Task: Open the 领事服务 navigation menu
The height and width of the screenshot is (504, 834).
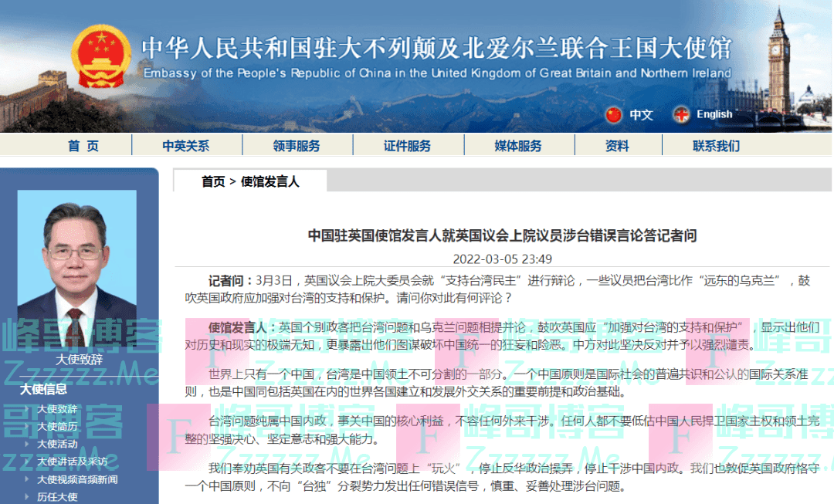Action: [x=297, y=145]
